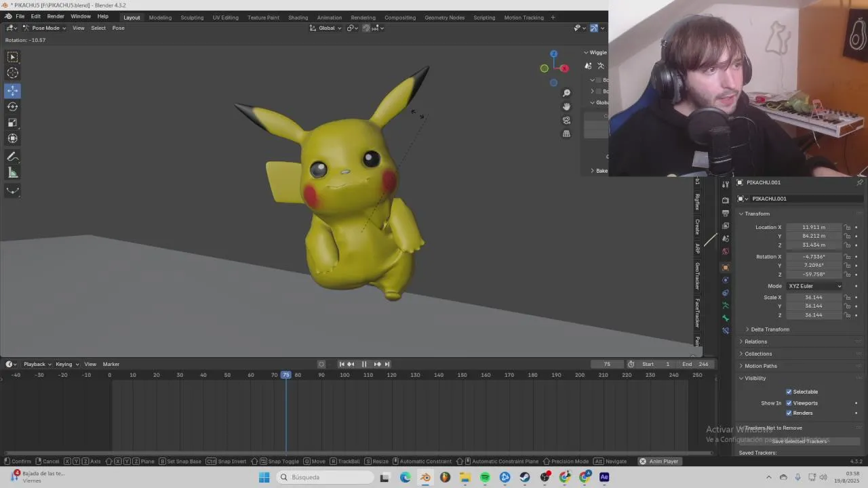Open the Render properties tab icon
Viewport: 868px width, 488px height.
coord(726,200)
